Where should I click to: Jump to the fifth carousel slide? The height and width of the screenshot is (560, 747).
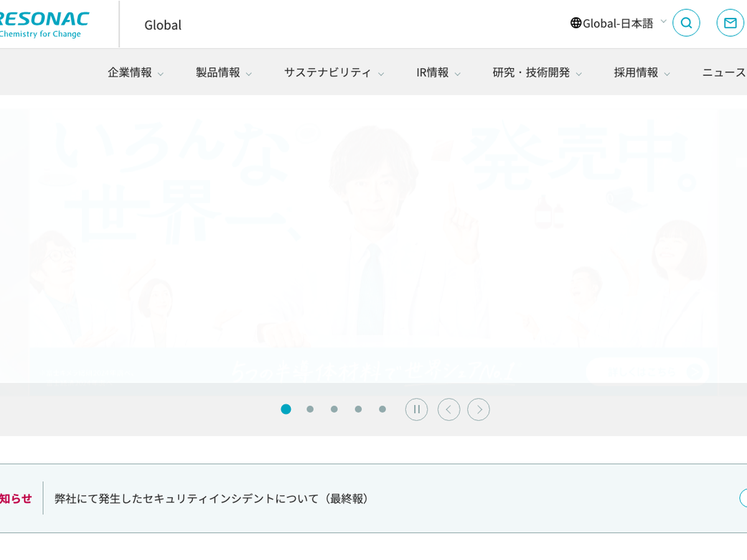pyautogui.click(x=382, y=409)
